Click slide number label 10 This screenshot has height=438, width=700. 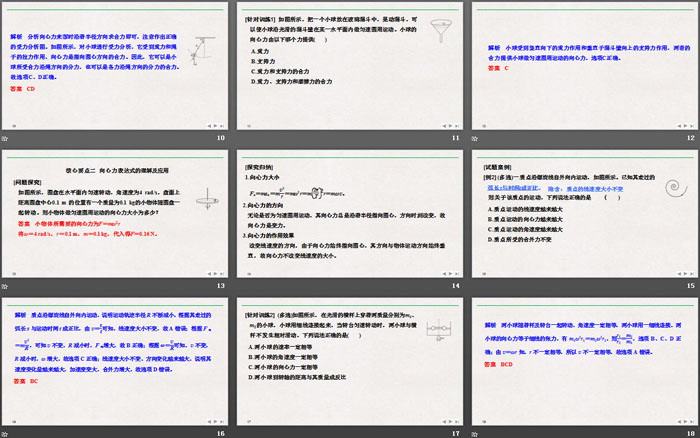[x=221, y=138]
